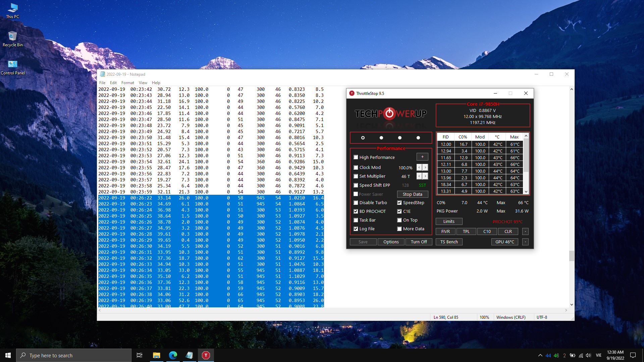The height and width of the screenshot is (362, 644).
Task: Open the FIVR settings window
Action: tap(446, 232)
